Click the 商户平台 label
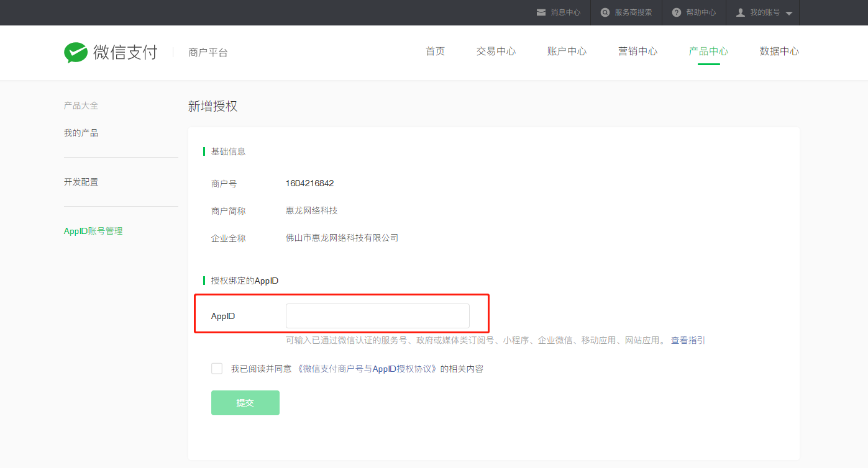 pos(208,53)
